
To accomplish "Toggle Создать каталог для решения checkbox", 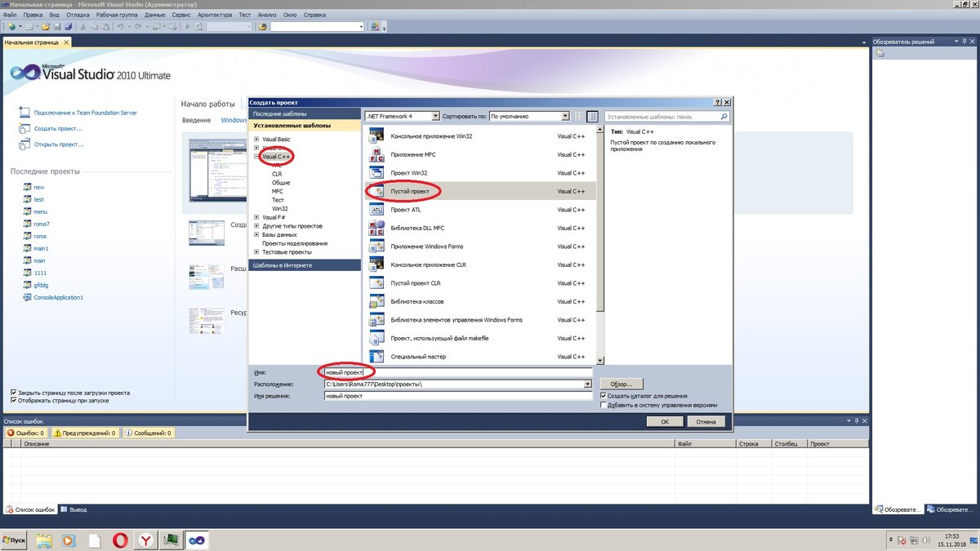I will pos(604,396).
